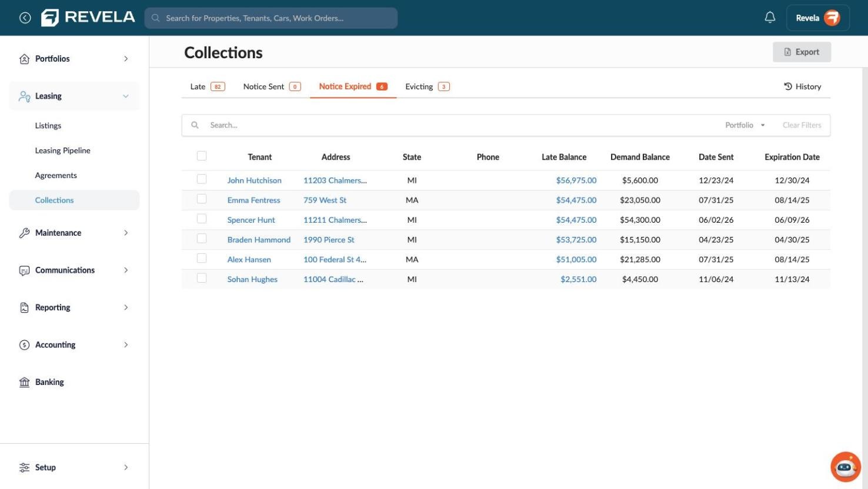This screenshot has width=868, height=489.
Task: Check the Alex Hansen row checkbox
Action: [x=202, y=259]
